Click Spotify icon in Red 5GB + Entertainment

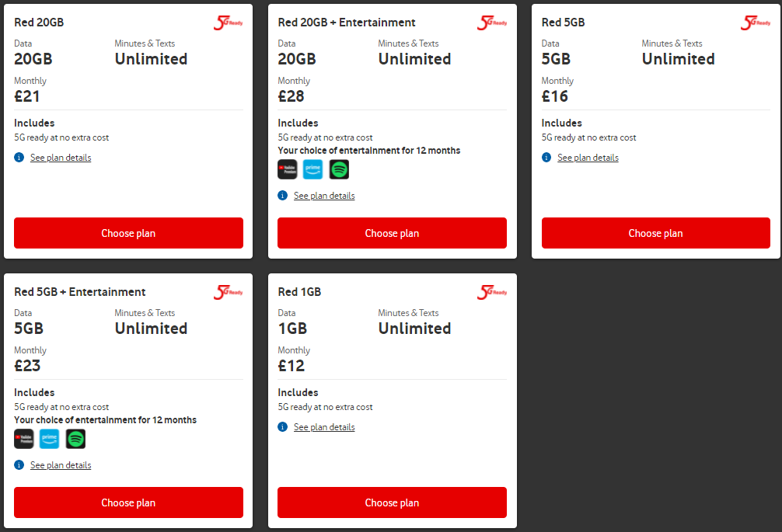pos(75,439)
